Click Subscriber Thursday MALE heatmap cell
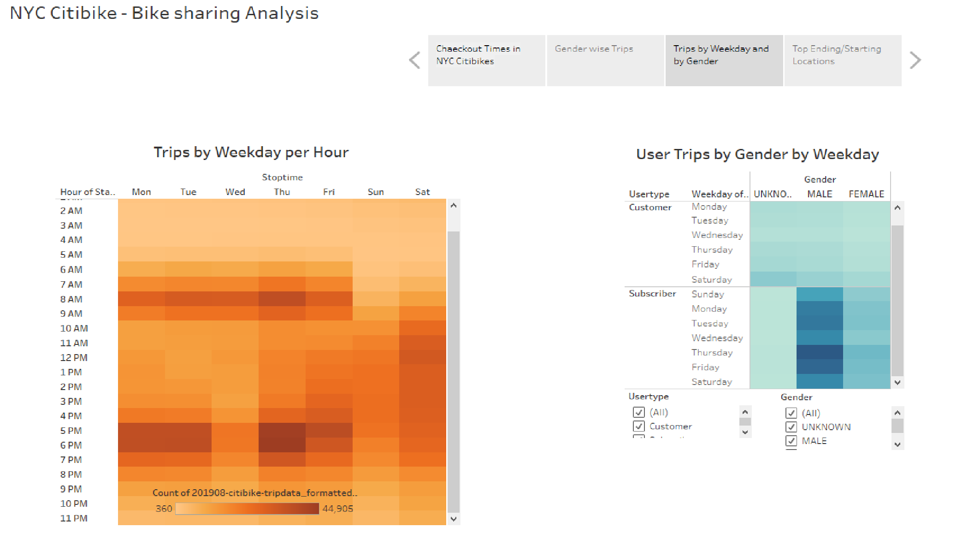 820,353
